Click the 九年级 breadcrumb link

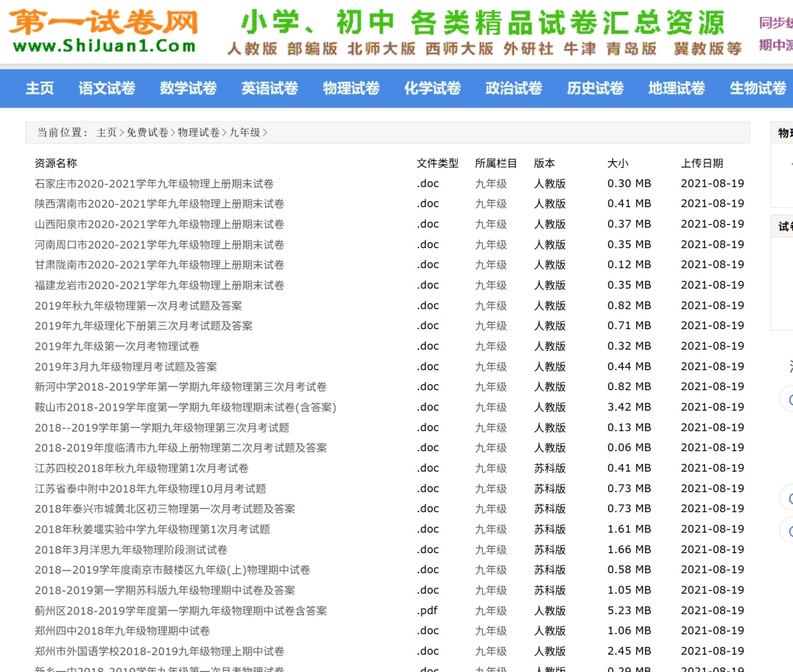[x=245, y=133]
